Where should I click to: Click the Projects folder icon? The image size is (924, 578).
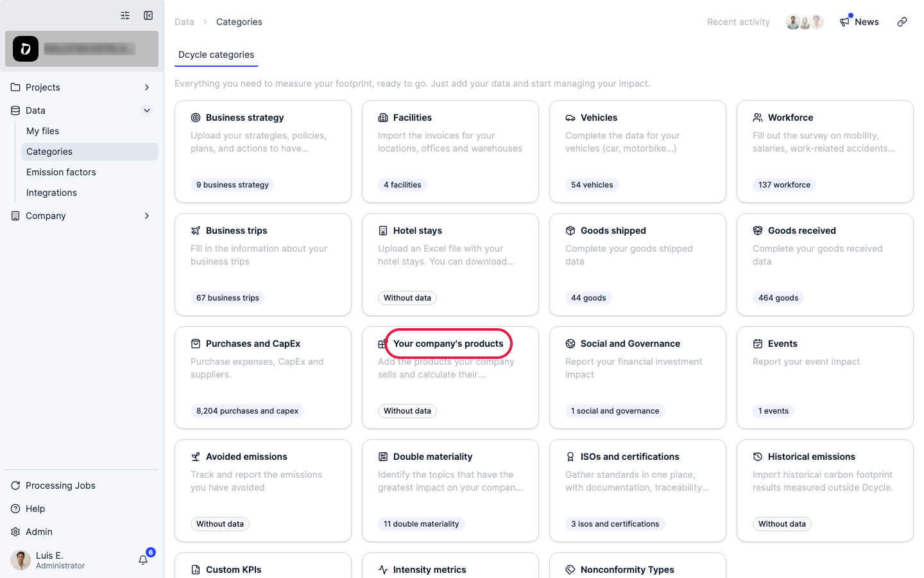pos(15,87)
